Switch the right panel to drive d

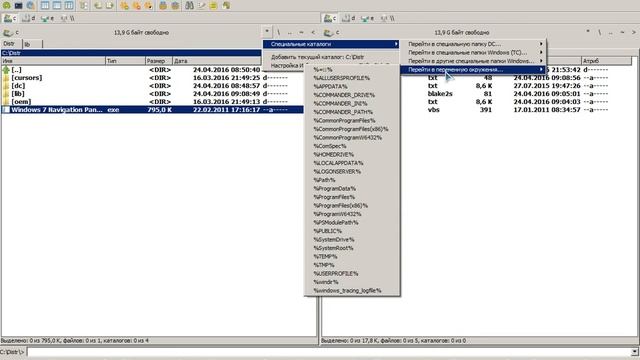click(349, 18)
